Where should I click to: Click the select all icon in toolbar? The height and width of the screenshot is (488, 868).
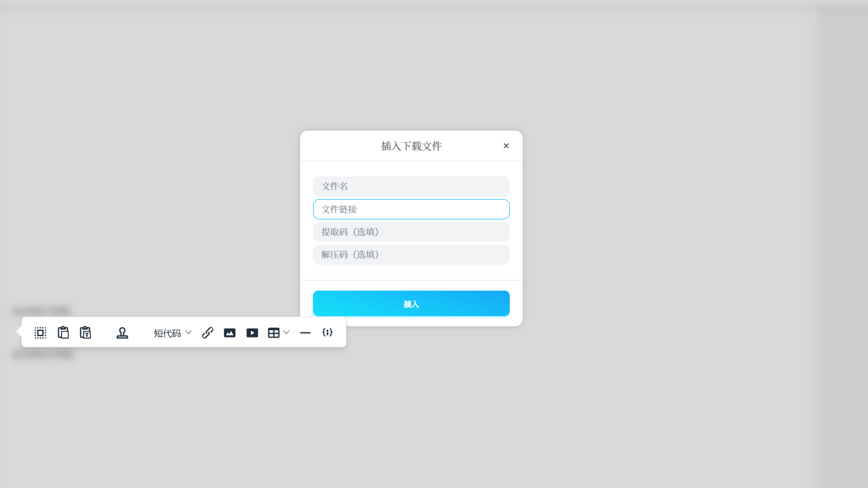coord(40,332)
